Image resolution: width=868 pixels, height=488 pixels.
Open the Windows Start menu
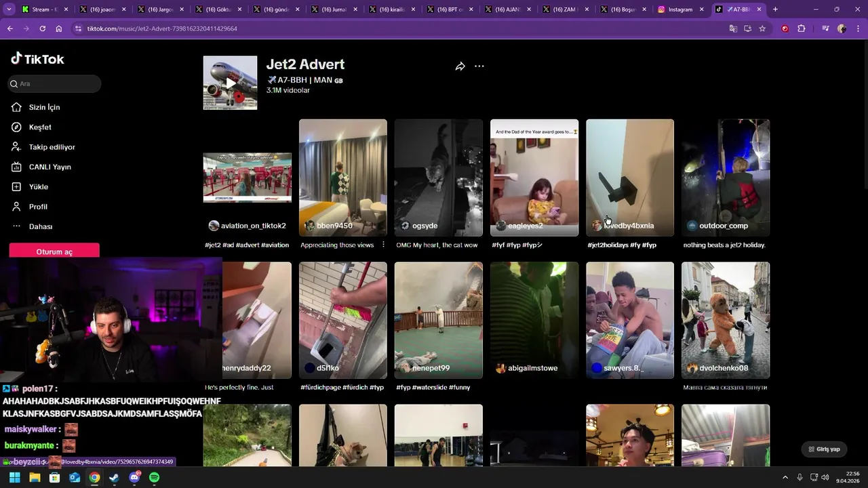tap(15, 477)
